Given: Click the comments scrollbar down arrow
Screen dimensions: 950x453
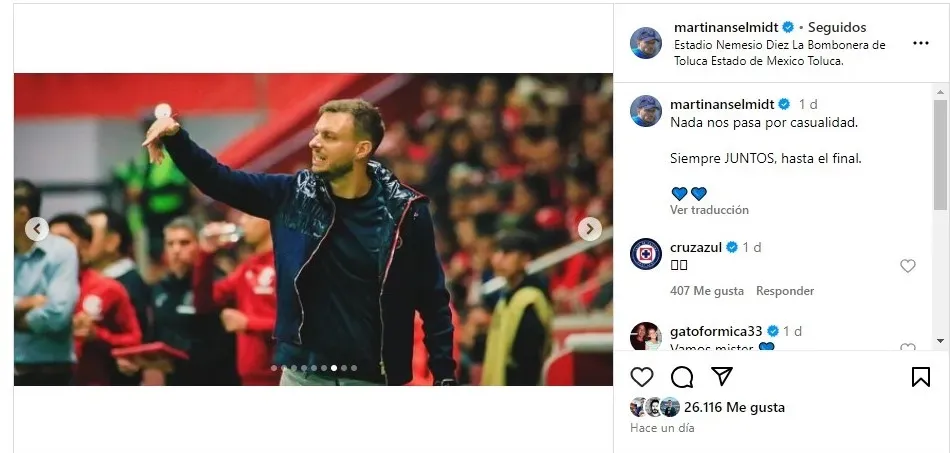Looking at the screenshot, I should 940,341.
